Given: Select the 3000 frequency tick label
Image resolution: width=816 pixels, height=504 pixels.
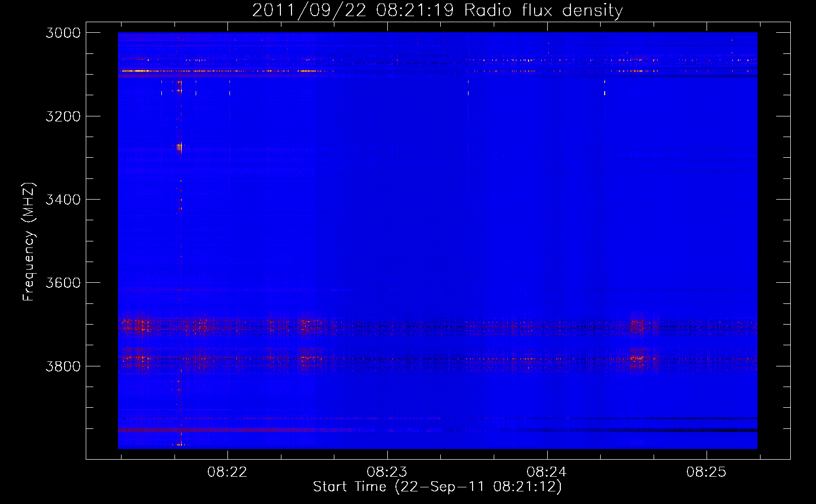Looking at the screenshot, I should tap(63, 33).
